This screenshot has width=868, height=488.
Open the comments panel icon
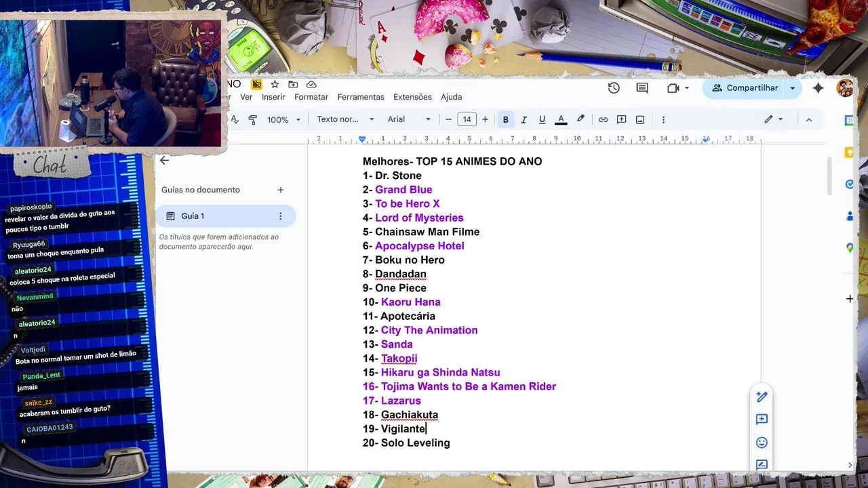point(642,88)
